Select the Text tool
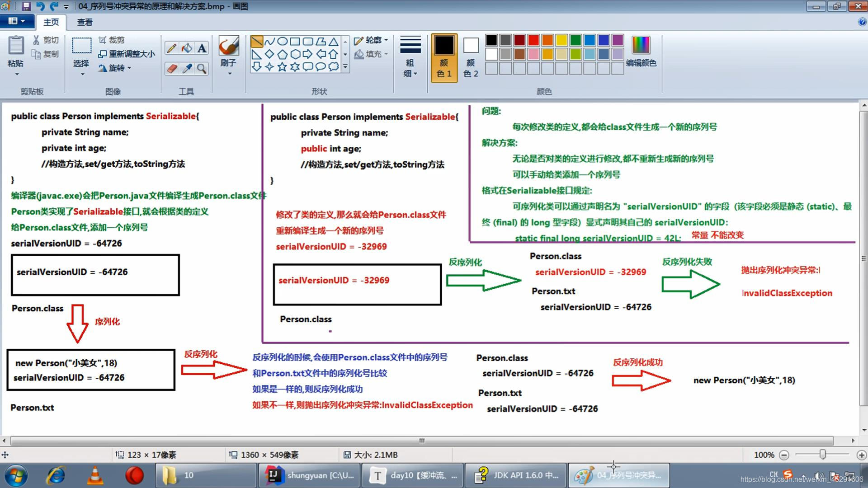Image resolution: width=868 pixels, height=488 pixels. [202, 48]
